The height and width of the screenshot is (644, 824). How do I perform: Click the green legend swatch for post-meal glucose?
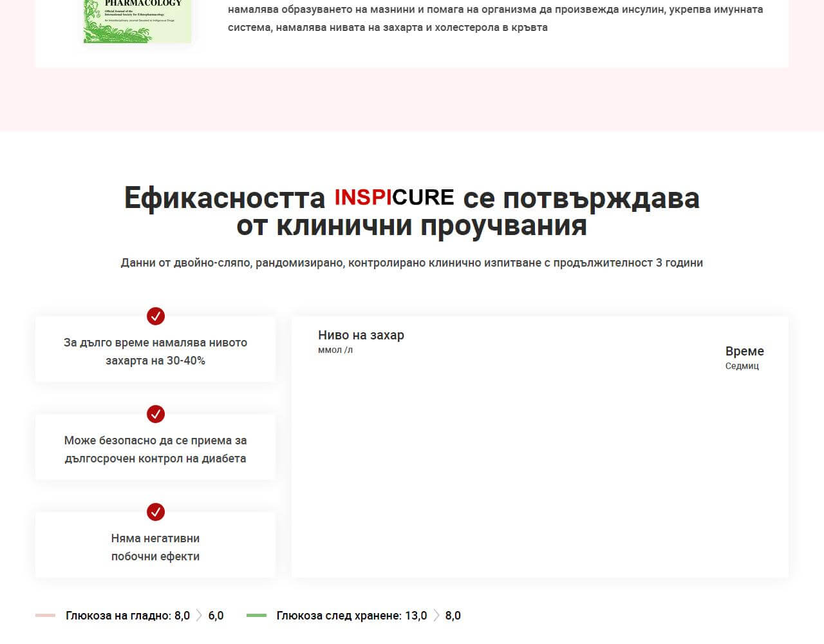256,616
